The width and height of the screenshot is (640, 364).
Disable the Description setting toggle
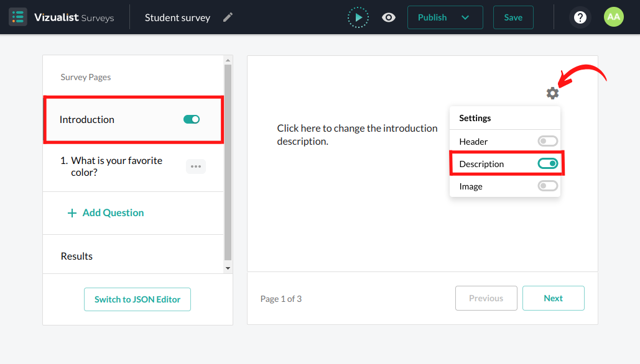point(547,164)
